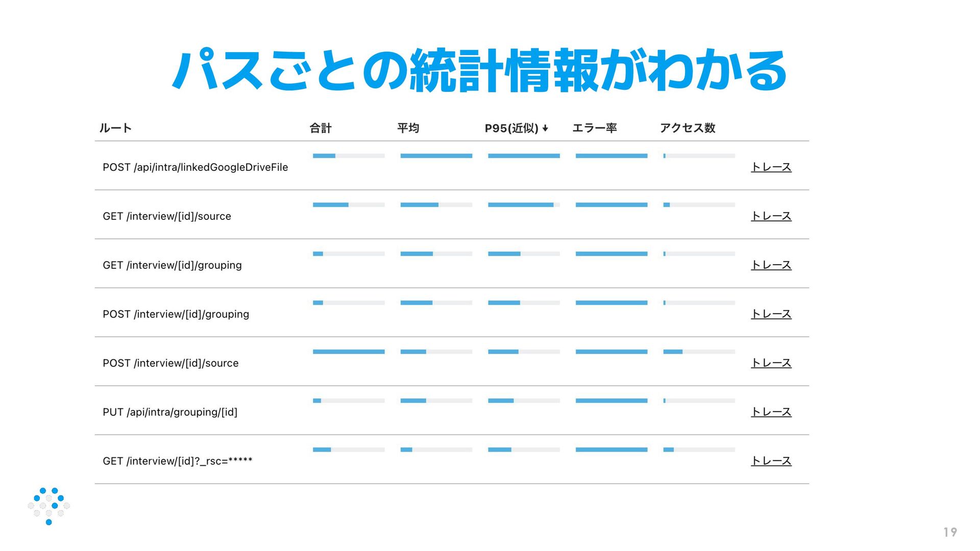Image resolution: width=980 pixels, height=551 pixels.
Task: Sort the table by the 合計 column header
Action: 321,128
